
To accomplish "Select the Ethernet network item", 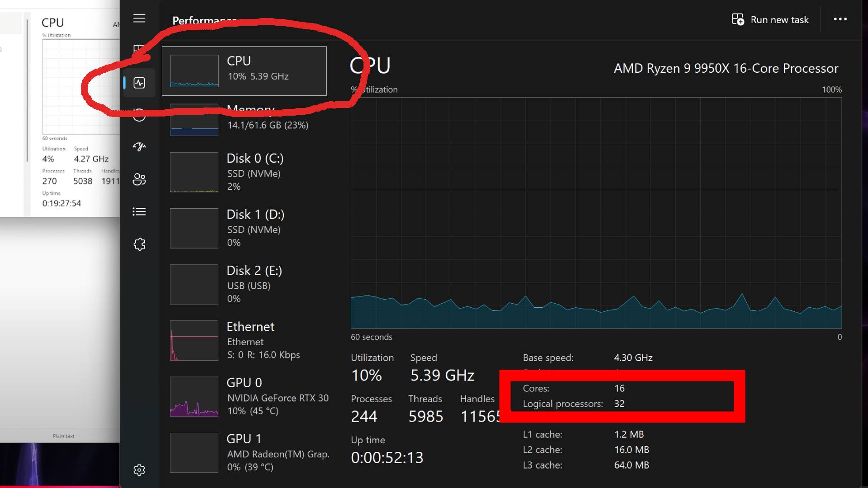I will pyautogui.click(x=244, y=340).
